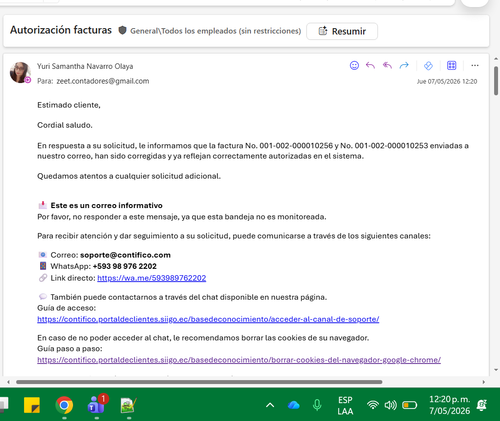Click the scroll down arrow of the message pane

(x=496, y=370)
